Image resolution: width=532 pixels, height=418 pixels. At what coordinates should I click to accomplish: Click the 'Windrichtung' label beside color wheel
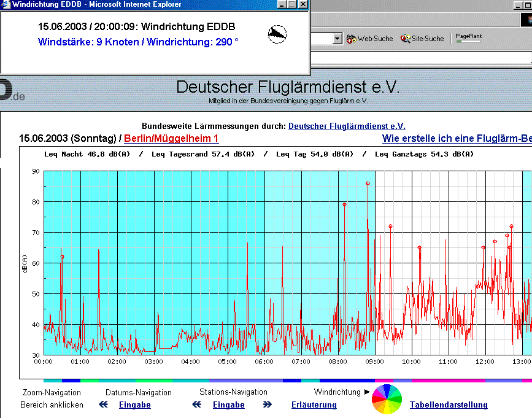pos(337,392)
